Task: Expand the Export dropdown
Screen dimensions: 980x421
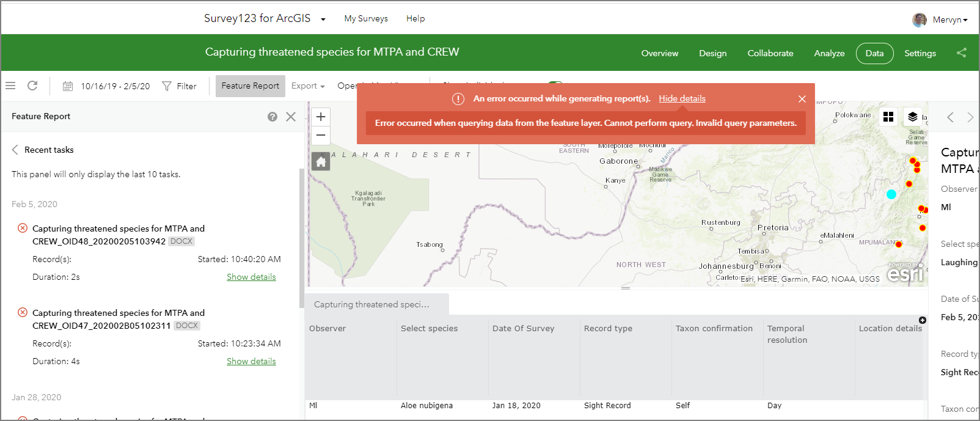Action: 308,86
